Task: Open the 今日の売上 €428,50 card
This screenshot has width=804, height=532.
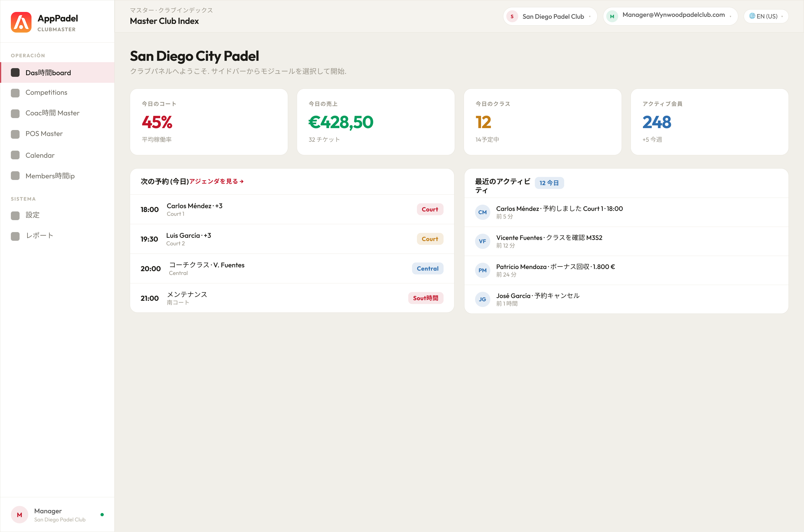Action: 375,122
